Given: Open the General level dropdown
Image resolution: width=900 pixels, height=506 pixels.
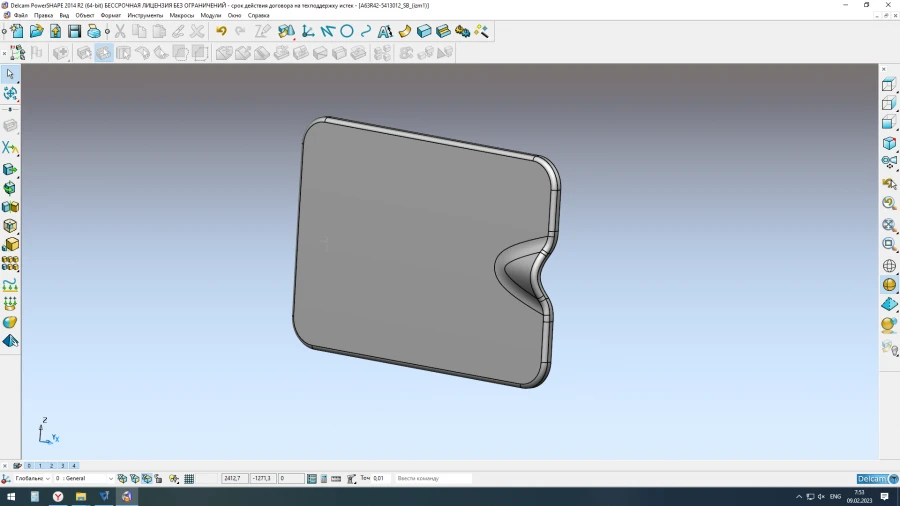Looking at the screenshot, I should pos(110,479).
